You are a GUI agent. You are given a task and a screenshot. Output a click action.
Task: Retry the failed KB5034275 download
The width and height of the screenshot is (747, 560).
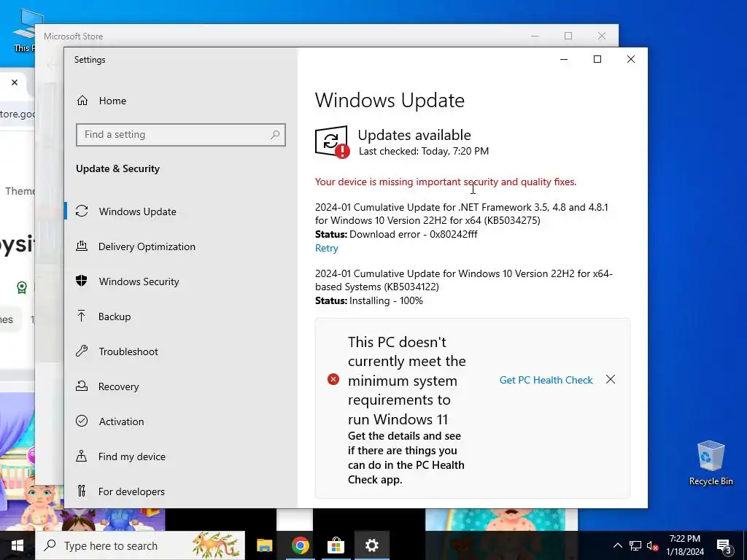[326, 248]
